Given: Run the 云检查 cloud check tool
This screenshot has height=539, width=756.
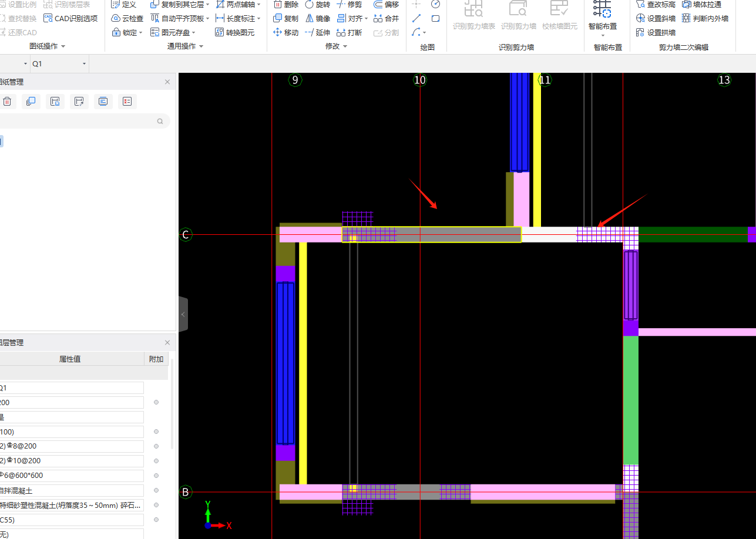Looking at the screenshot, I should [127, 18].
